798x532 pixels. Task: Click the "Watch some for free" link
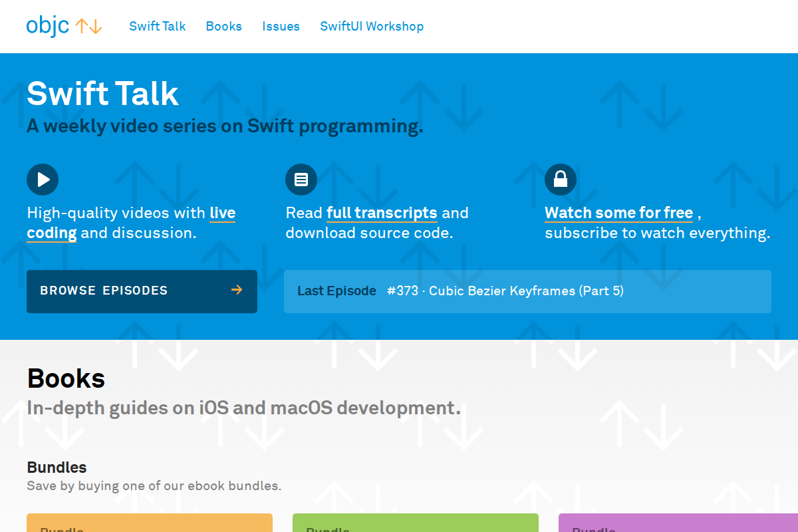pyautogui.click(x=618, y=213)
